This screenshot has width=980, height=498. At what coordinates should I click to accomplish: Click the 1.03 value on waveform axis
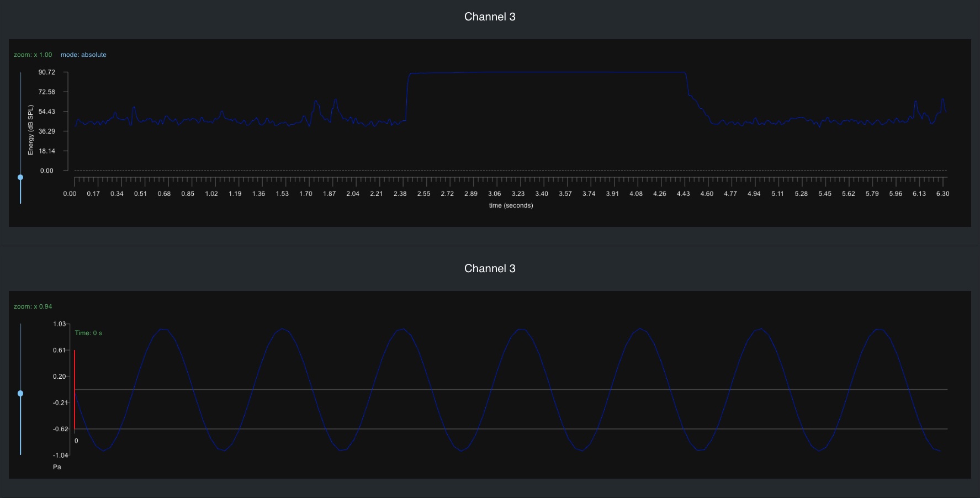pyautogui.click(x=59, y=324)
